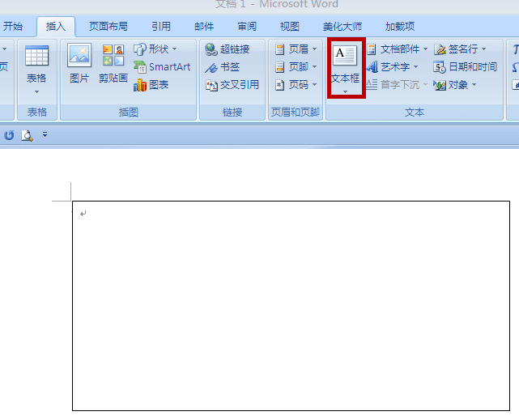
Task: Expand the 页码 dropdown arrow
Action: pyautogui.click(x=314, y=85)
